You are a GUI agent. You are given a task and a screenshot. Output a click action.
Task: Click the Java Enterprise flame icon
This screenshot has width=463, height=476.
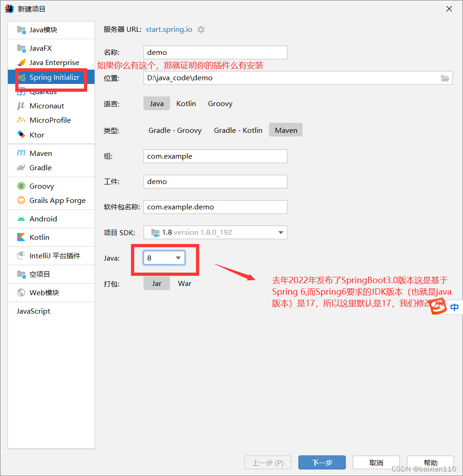[x=21, y=63]
